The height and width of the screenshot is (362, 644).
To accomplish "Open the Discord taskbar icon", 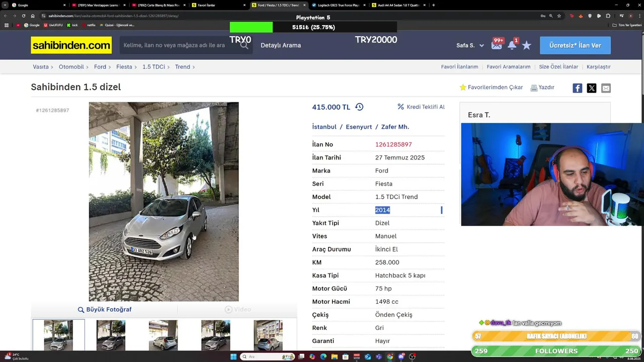I will (x=401, y=356).
